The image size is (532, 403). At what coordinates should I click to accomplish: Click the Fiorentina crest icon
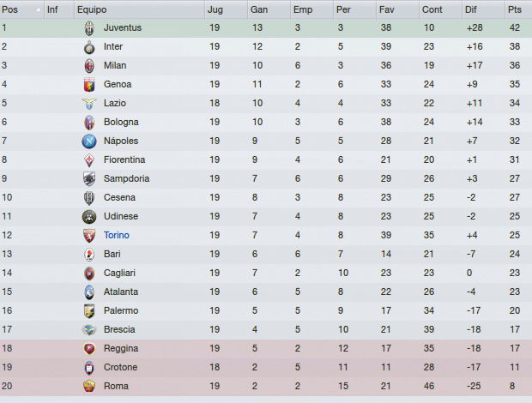click(x=89, y=160)
